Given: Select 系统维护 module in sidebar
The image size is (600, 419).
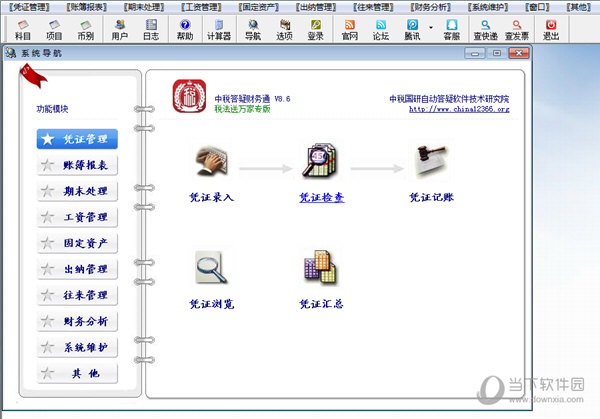Looking at the screenshot, I should tap(77, 347).
